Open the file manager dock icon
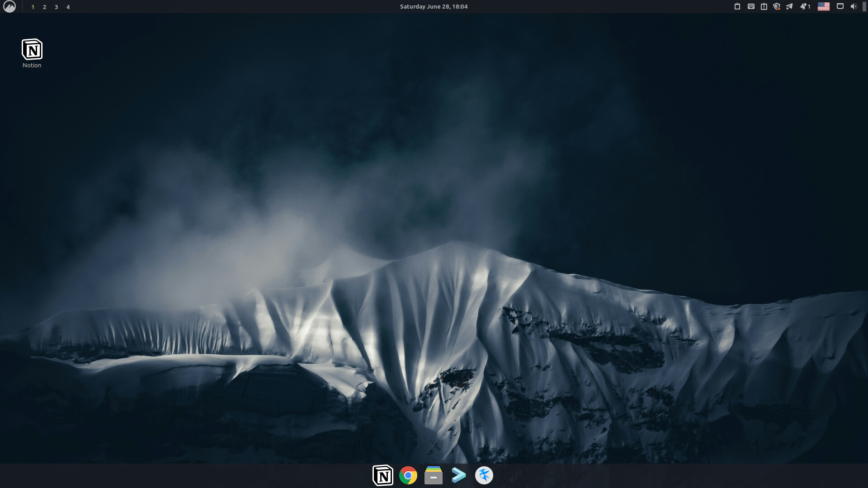This screenshot has height=488, width=868. (434, 475)
